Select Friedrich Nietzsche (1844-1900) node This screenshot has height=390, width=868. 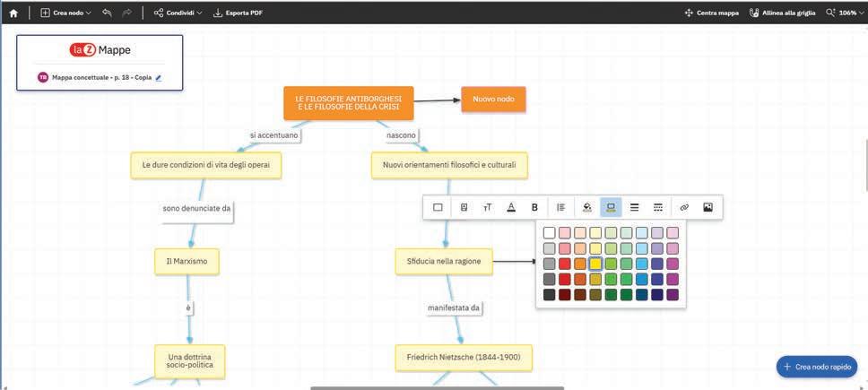pos(464,358)
